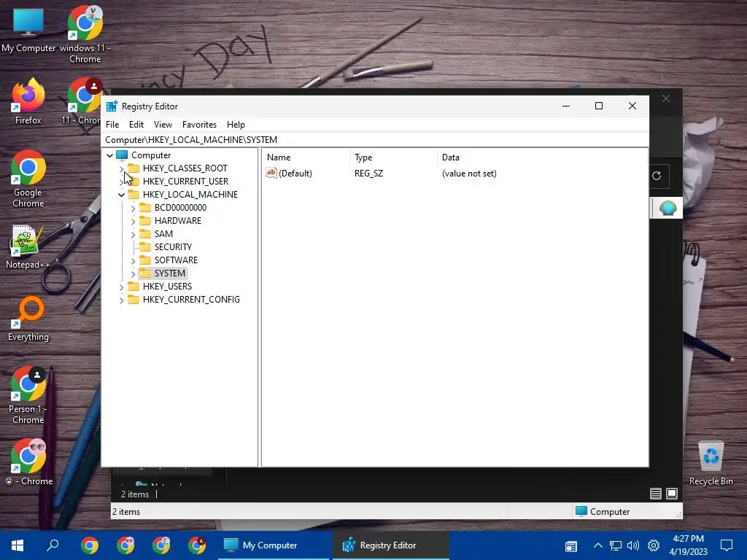The height and width of the screenshot is (560, 747).
Task: Switch to My Computer taskbar button
Action: (x=274, y=545)
